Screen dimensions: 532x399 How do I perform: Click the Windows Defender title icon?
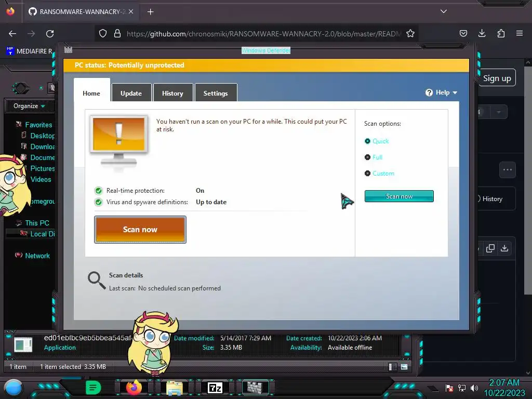pyautogui.click(x=68, y=50)
